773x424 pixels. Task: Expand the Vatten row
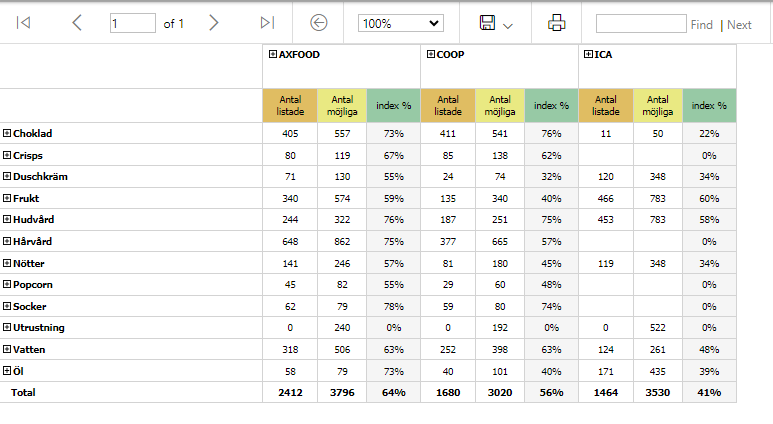(x=7, y=349)
